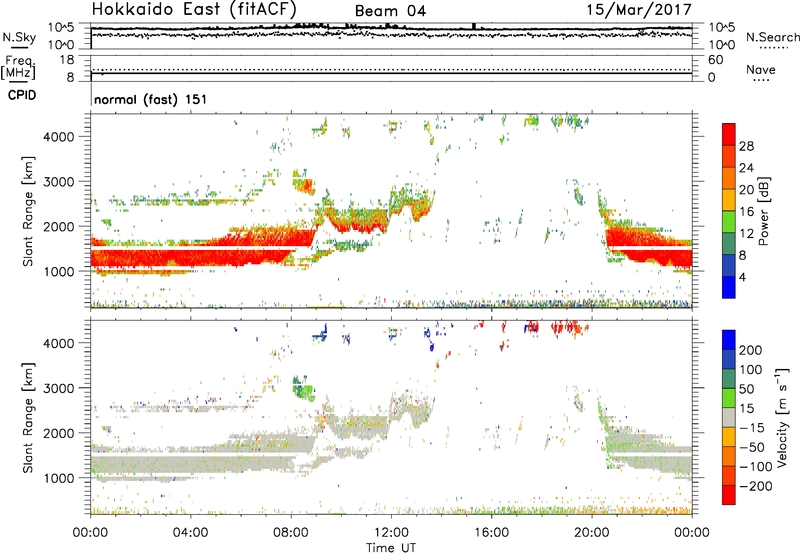Viewport: 800px width, 554px height.
Task: Click the "-15" label on the velocity colorbar
Action: click(x=752, y=427)
